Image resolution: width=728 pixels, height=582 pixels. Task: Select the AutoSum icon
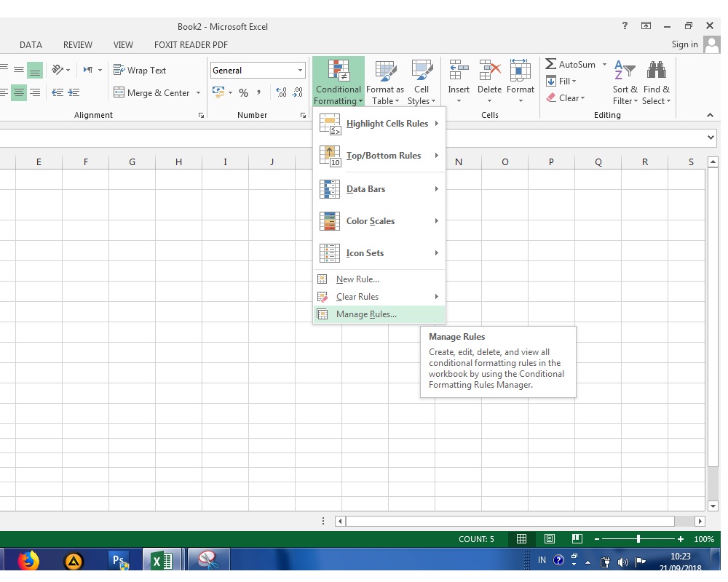pyautogui.click(x=550, y=64)
